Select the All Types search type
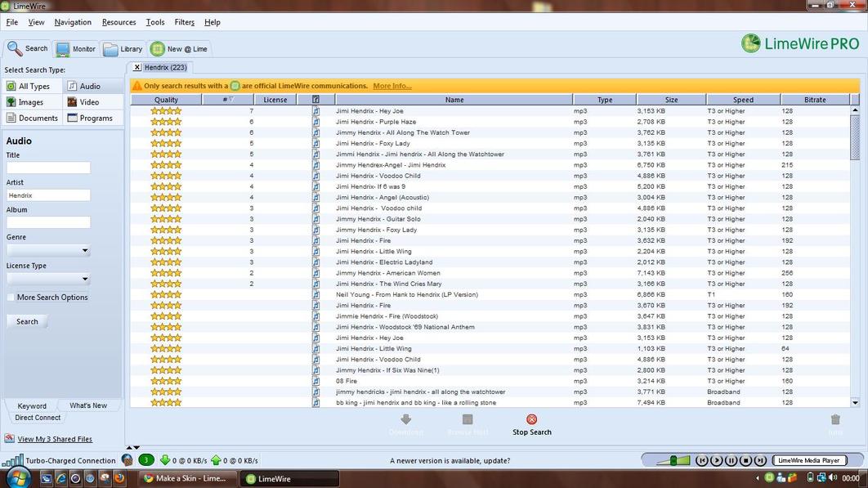 [32, 87]
